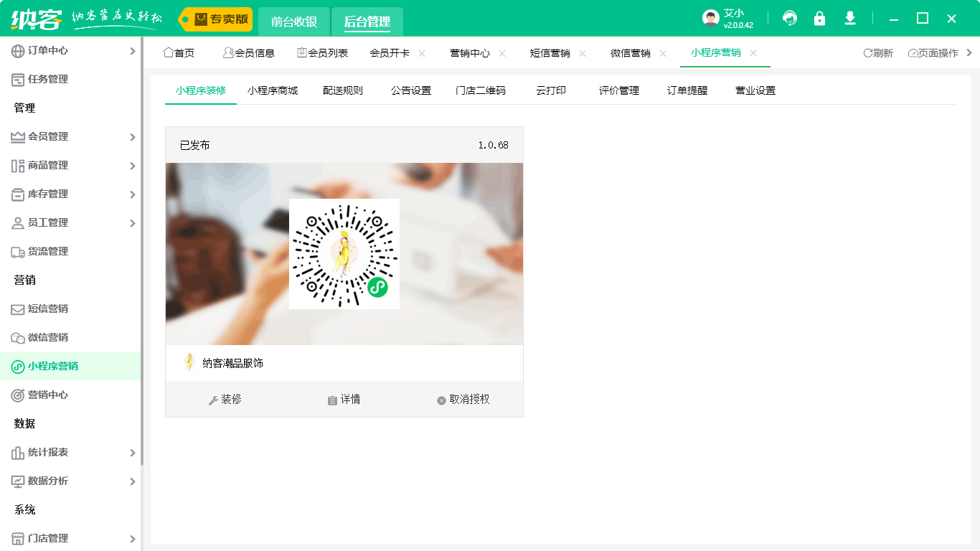Click the 会员管理 crown icon
The image size is (980, 551).
pos(18,137)
